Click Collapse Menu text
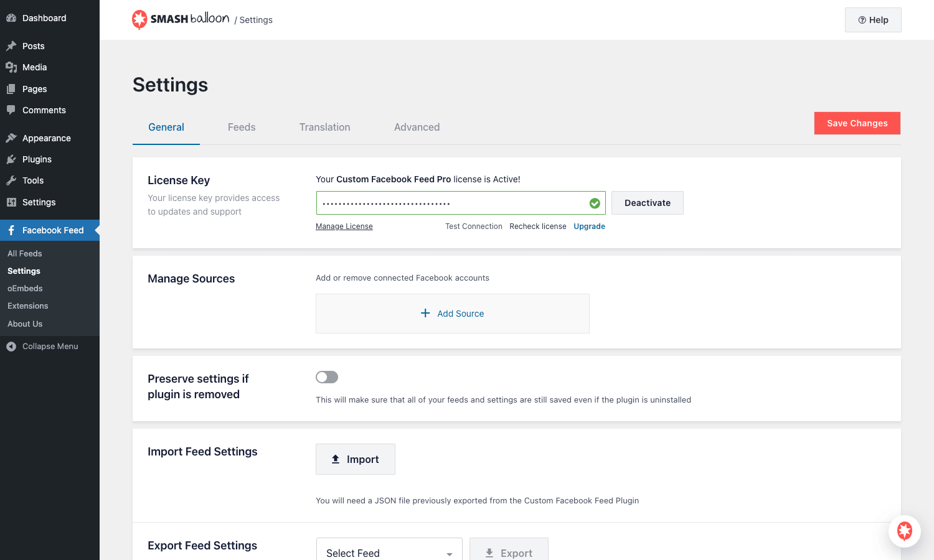The image size is (934, 560). 50,347
